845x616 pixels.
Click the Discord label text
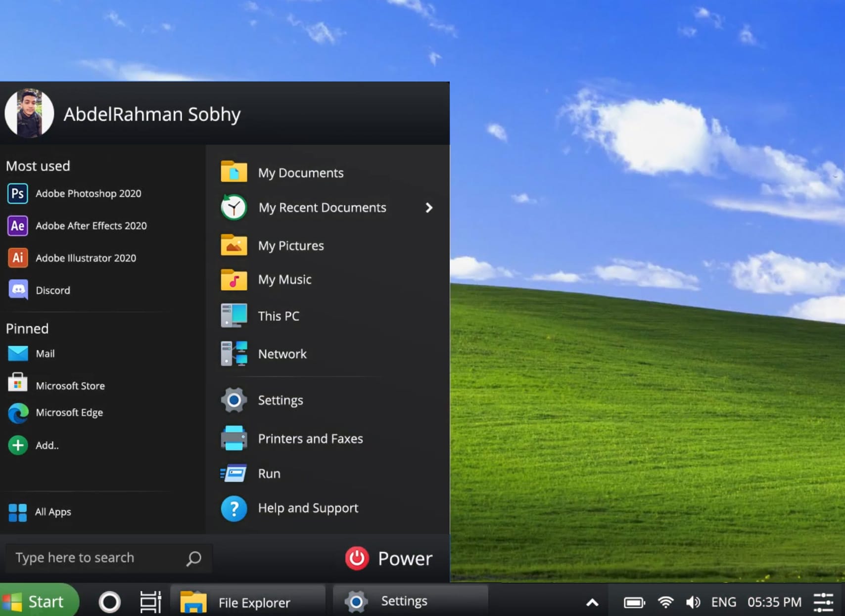pyautogui.click(x=53, y=290)
